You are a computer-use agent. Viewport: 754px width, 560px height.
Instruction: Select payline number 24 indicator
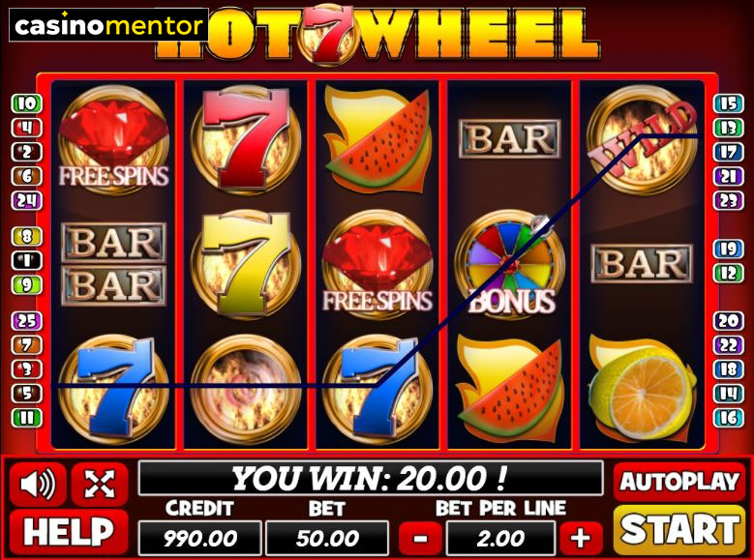point(27,200)
